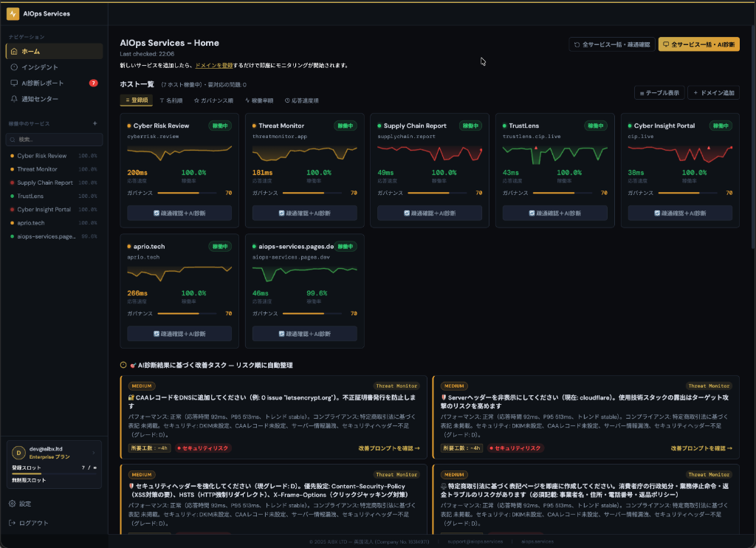Screen dimensions: 756x548
Task: Open 通知センター using the bell icon
Action: point(13,99)
